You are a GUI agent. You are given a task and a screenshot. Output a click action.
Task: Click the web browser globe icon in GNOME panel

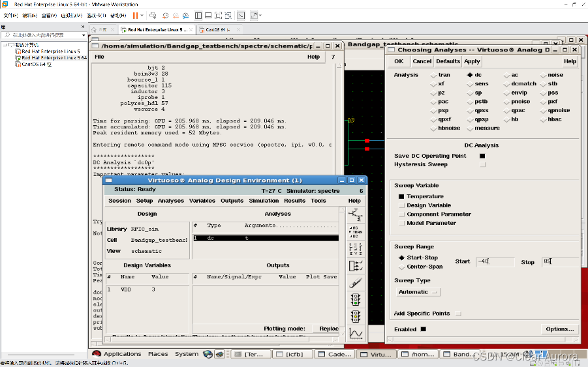pyautogui.click(x=208, y=354)
